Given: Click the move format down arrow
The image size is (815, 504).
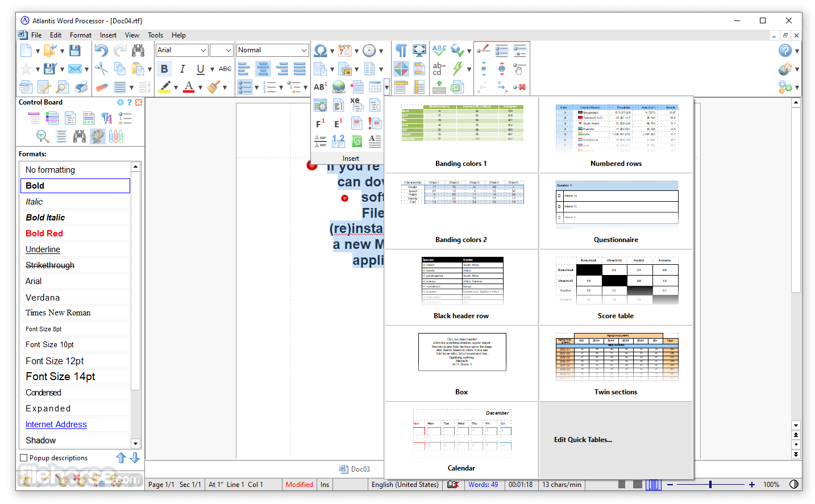Looking at the screenshot, I should pyautogui.click(x=135, y=457).
